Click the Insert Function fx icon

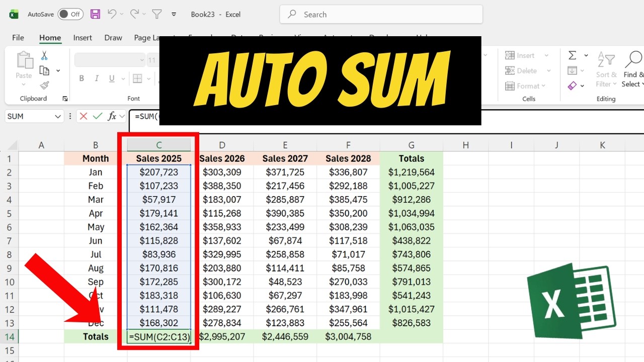coord(112,116)
